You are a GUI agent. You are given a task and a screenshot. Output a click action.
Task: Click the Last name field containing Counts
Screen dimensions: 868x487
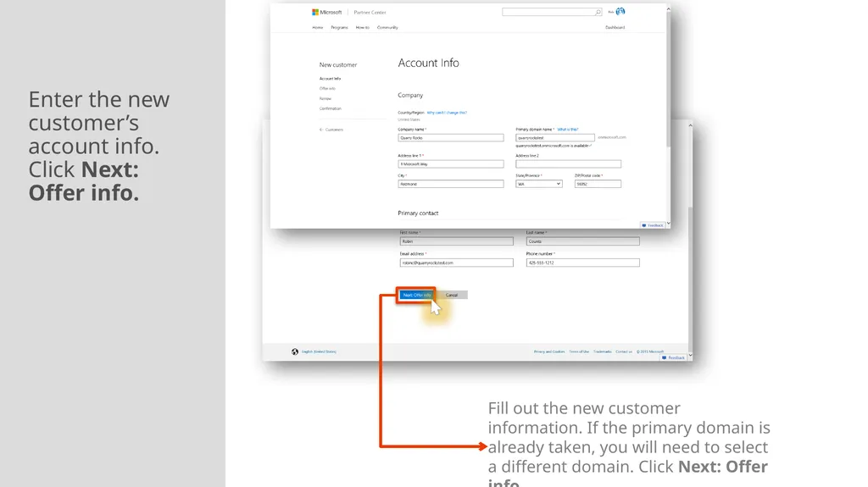click(x=583, y=242)
